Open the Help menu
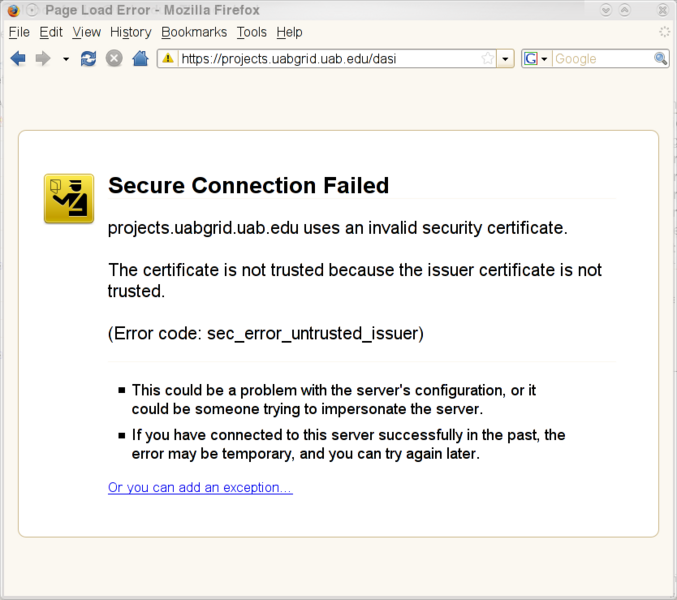The height and width of the screenshot is (600, 677). (x=289, y=32)
